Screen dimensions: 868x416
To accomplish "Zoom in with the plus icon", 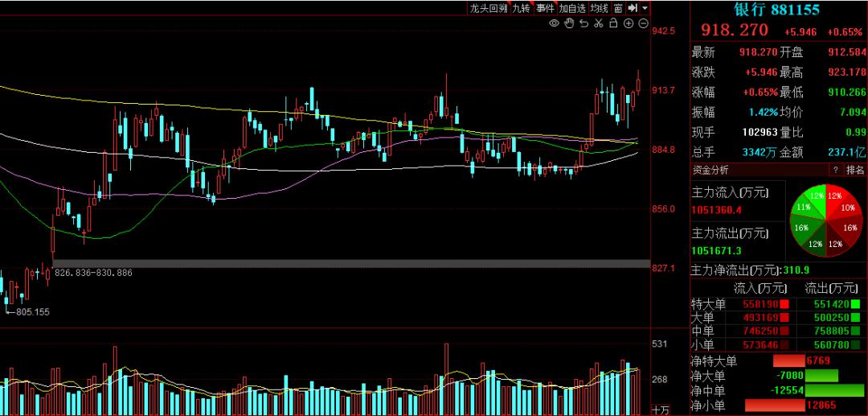I will pos(628,23).
